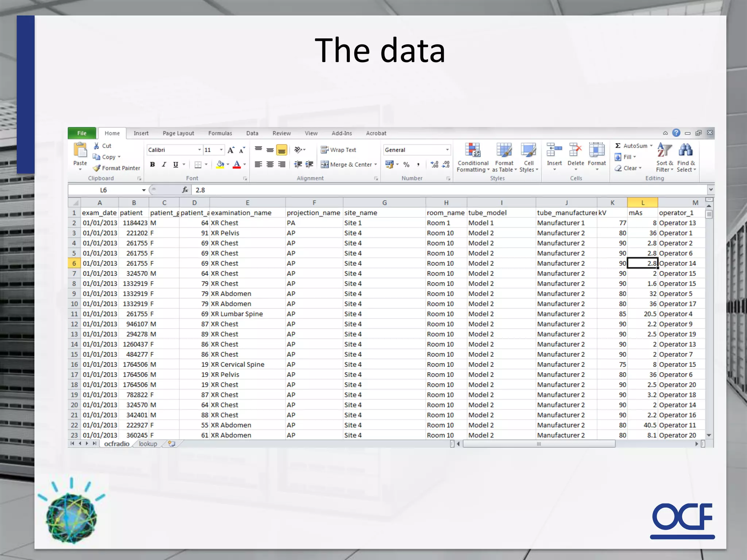The image size is (747, 560).
Task: Open the File tab
Action: tap(82, 133)
